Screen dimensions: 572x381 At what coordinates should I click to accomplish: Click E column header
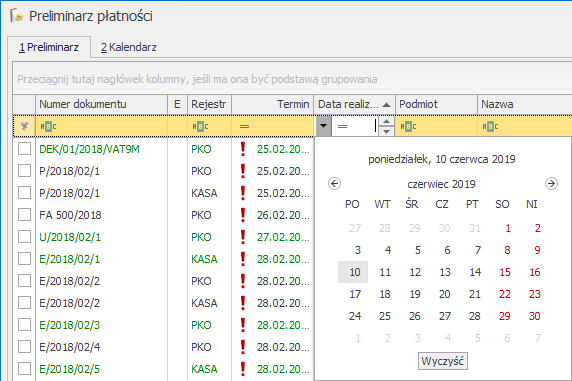point(177,104)
